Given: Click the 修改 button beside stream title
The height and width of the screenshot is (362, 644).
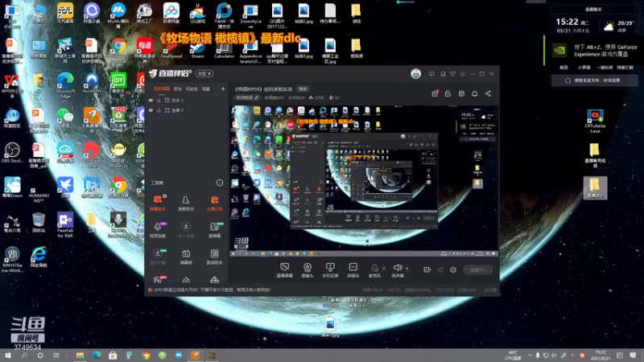Looking at the screenshot, I should tap(303, 89).
